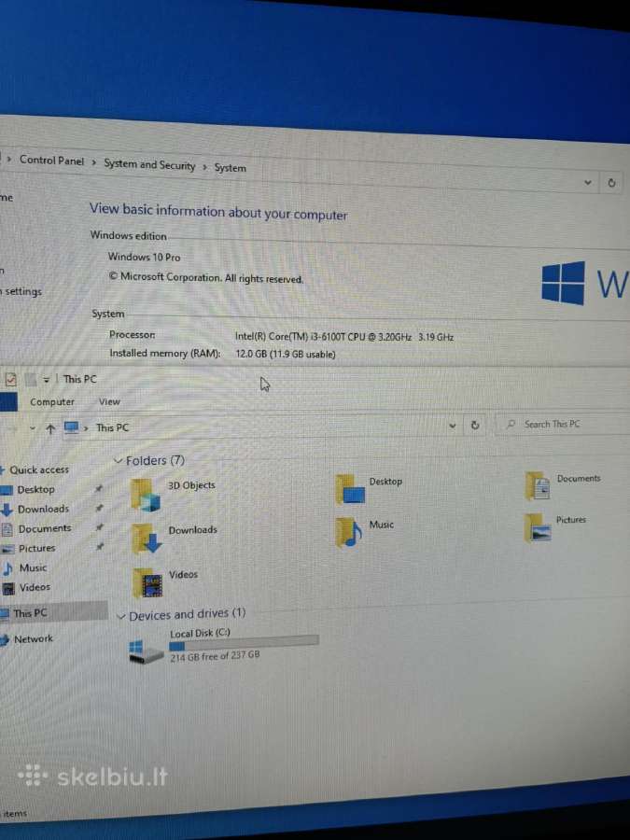Viewport: 630px width, 840px height.
Task: Click the Local Disk (C:) label
Action: click(x=200, y=633)
